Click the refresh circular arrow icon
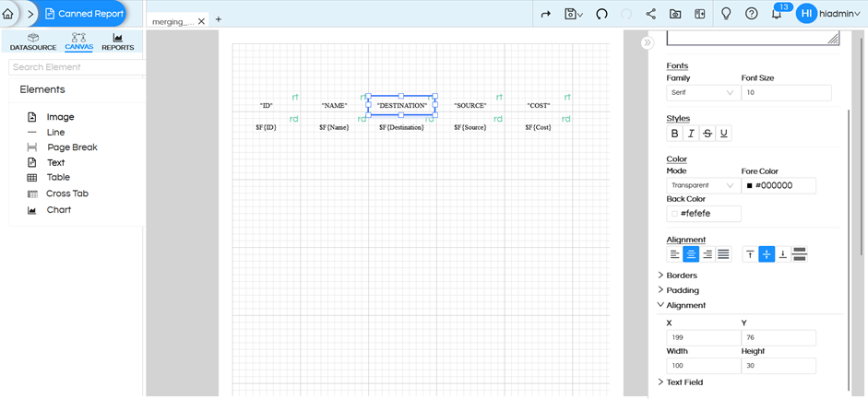Screen dimensions: 868x399 click(601, 14)
